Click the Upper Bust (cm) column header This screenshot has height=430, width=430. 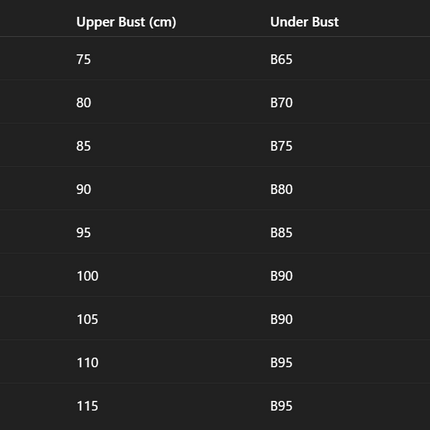pyautogui.click(x=126, y=22)
